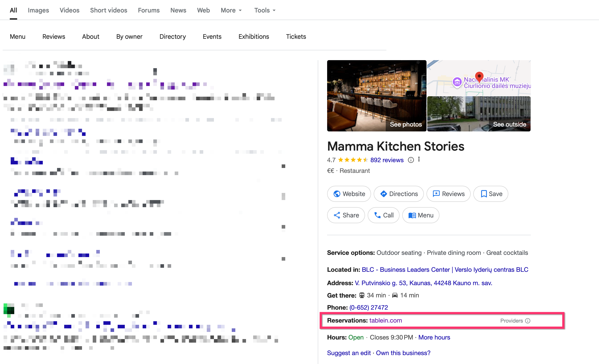Expand the More search filter dropdown
Viewport: 599px width, 364px height.
[x=231, y=10]
